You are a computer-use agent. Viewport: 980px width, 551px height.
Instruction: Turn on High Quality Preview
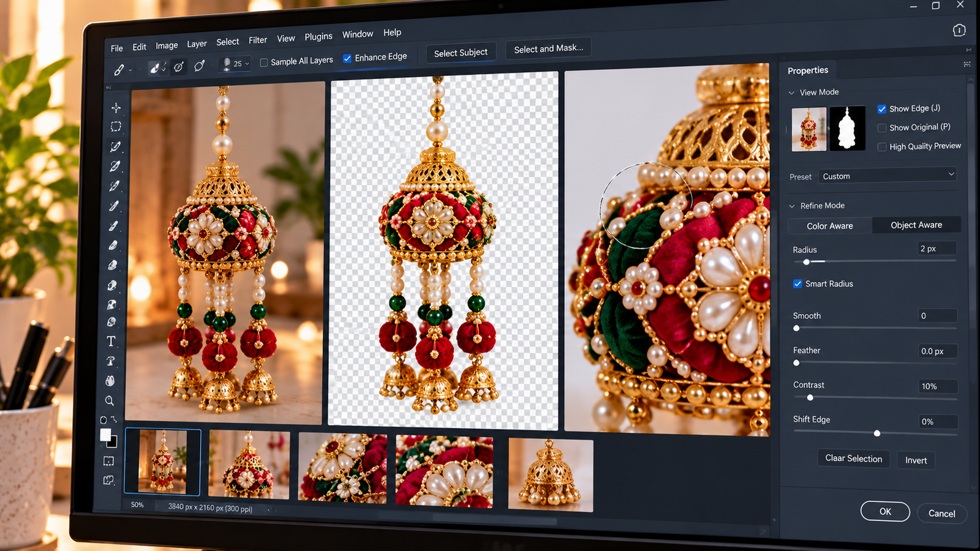pos(882,147)
